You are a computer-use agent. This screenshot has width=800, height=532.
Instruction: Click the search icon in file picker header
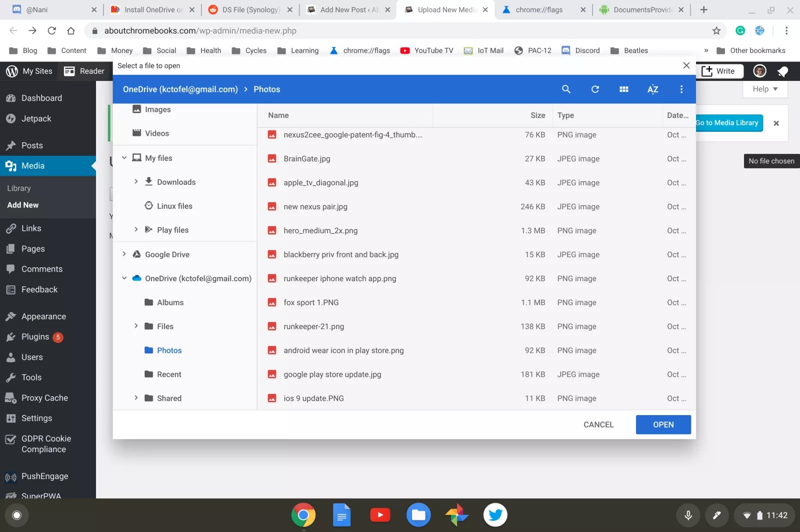[566, 89]
